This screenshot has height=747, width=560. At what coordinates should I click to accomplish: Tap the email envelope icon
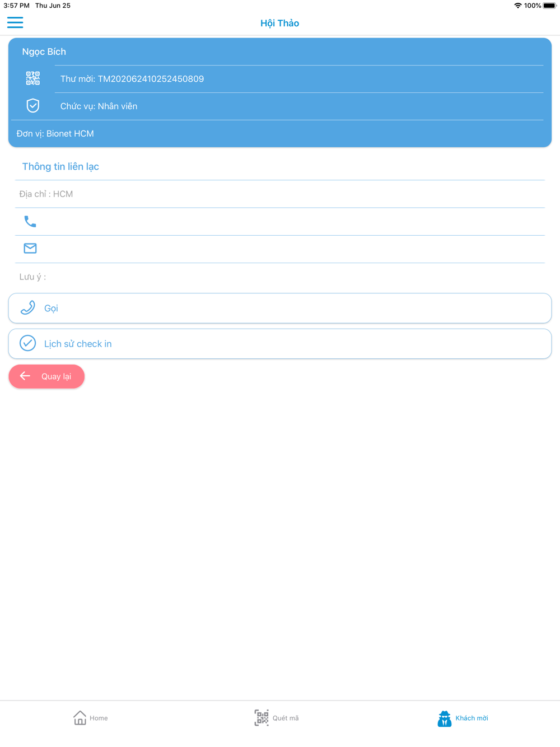point(30,248)
